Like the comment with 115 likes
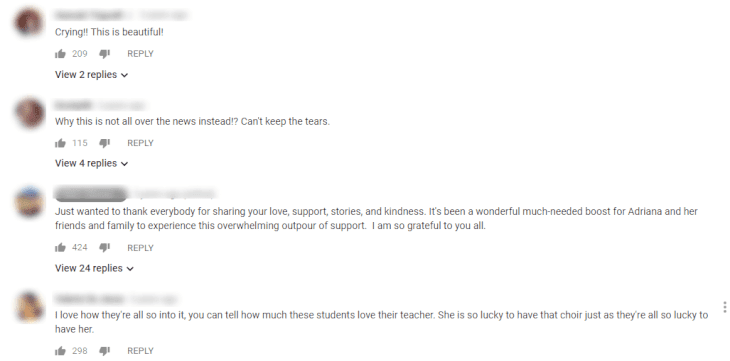730x361 pixels. pos(60,143)
